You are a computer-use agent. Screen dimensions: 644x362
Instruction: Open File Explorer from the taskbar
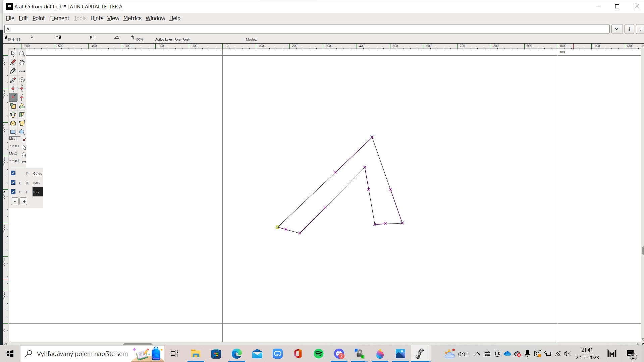(x=196, y=354)
